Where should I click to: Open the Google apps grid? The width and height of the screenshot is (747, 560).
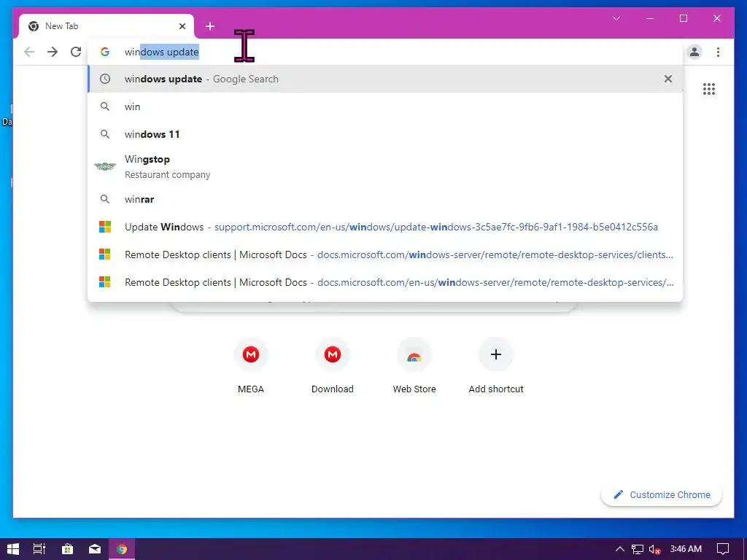[709, 89]
